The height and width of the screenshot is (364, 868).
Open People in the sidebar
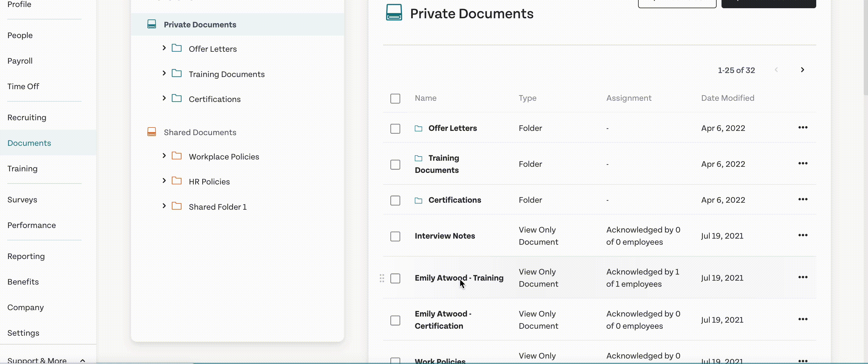click(20, 35)
